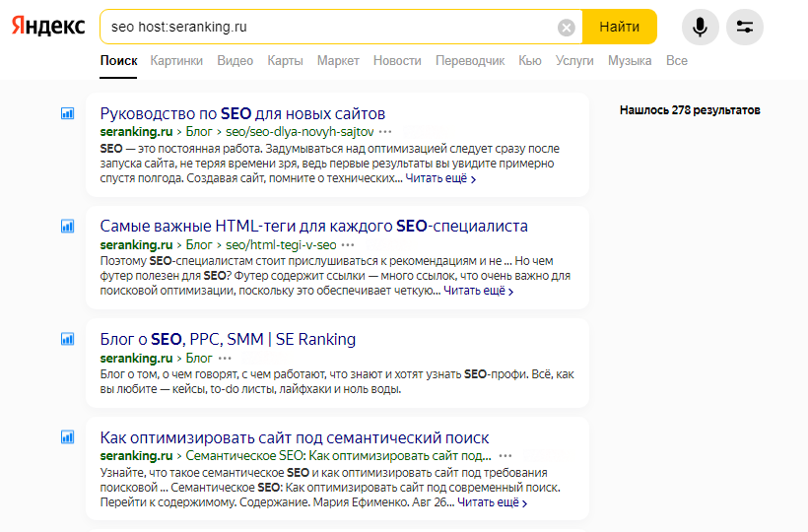Open three-dots menu of Семантическое SEO result
The height and width of the screenshot is (532, 808).
point(505,456)
